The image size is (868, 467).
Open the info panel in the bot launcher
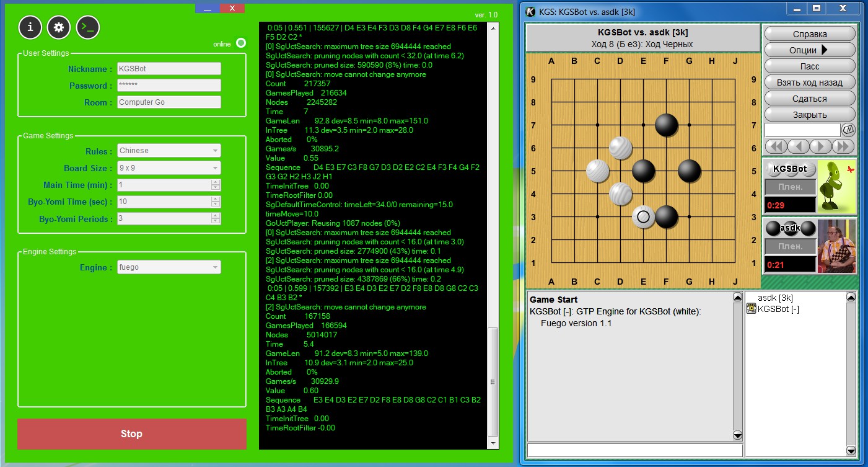pyautogui.click(x=30, y=27)
